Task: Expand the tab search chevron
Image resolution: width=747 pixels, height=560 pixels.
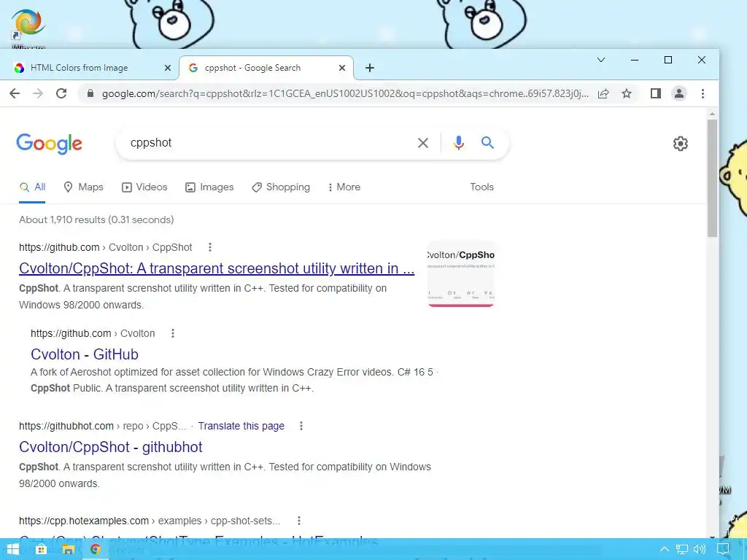Action: pyautogui.click(x=601, y=60)
